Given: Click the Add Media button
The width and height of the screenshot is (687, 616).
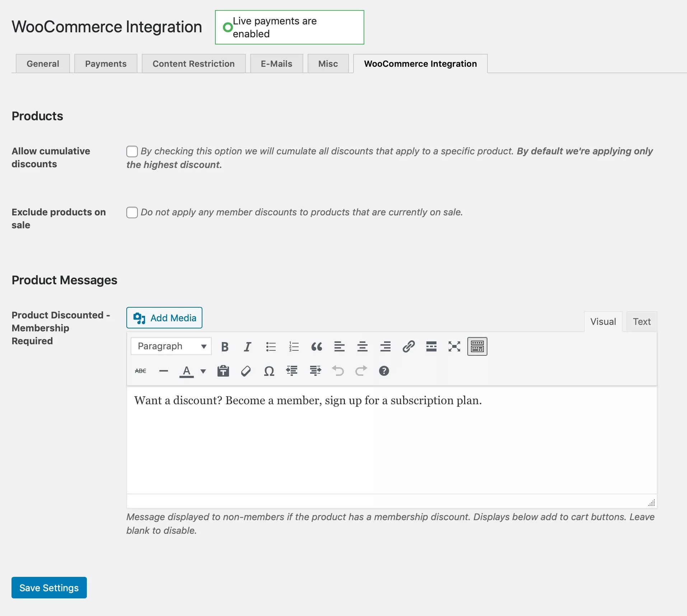Looking at the screenshot, I should click(164, 318).
